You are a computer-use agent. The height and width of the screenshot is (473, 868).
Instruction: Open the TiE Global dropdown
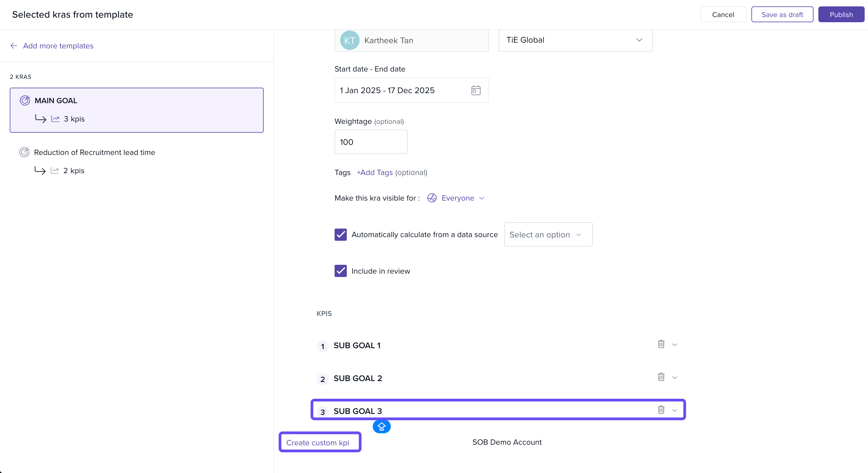[575, 40]
